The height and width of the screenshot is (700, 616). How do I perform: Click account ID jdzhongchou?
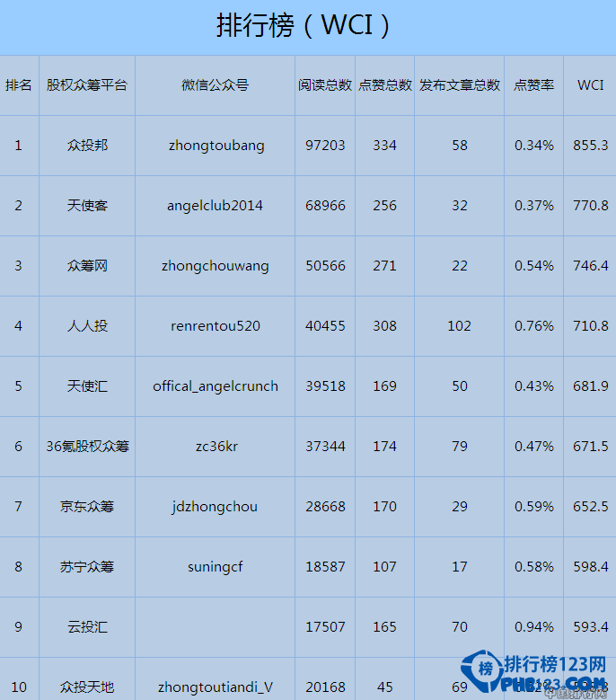click(x=215, y=507)
